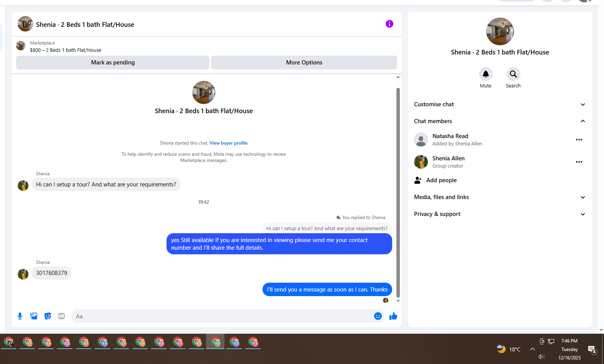The width and height of the screenshot is (604, 364).
Task: Click Mark as pending button
Action: coord(113,63)
